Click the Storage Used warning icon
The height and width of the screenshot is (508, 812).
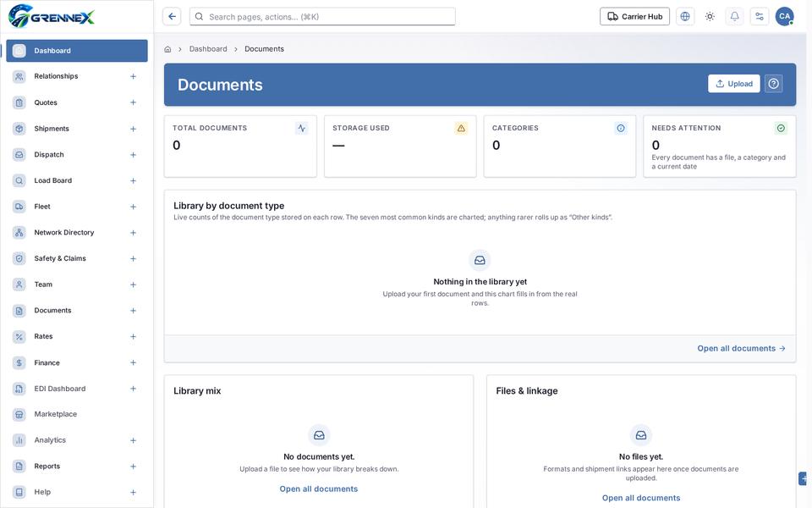tap(461, 128)
